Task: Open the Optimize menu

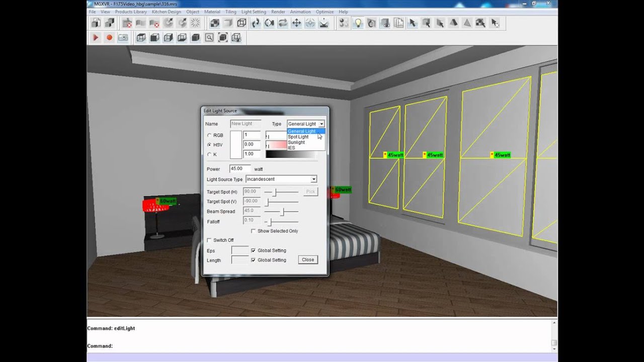Action: (x=325, y=12)
